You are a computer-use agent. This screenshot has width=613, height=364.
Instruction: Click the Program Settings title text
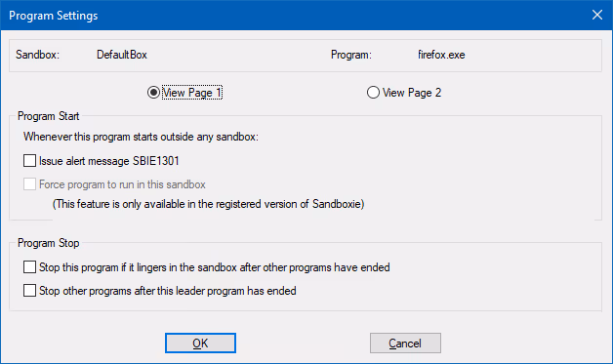(x=53, y=16)
